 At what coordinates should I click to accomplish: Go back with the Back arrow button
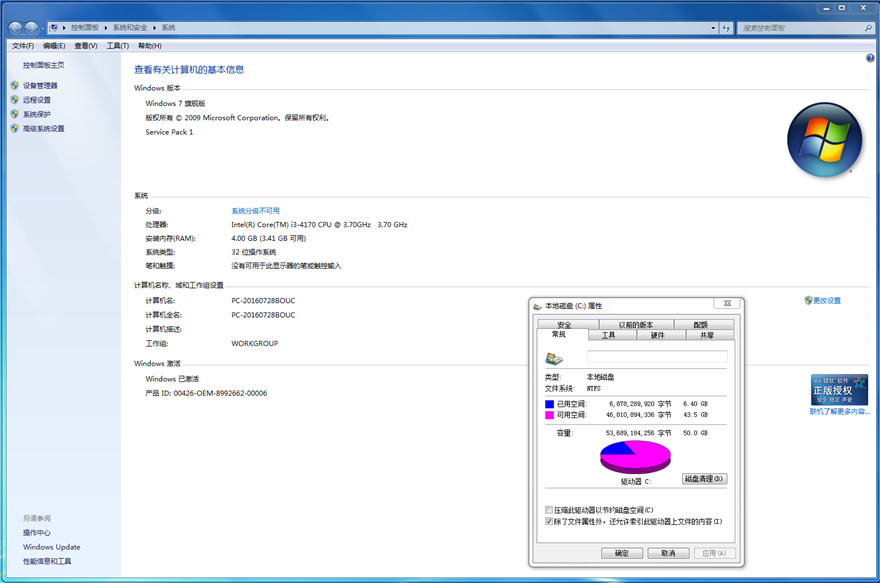[x=16, y=28]
